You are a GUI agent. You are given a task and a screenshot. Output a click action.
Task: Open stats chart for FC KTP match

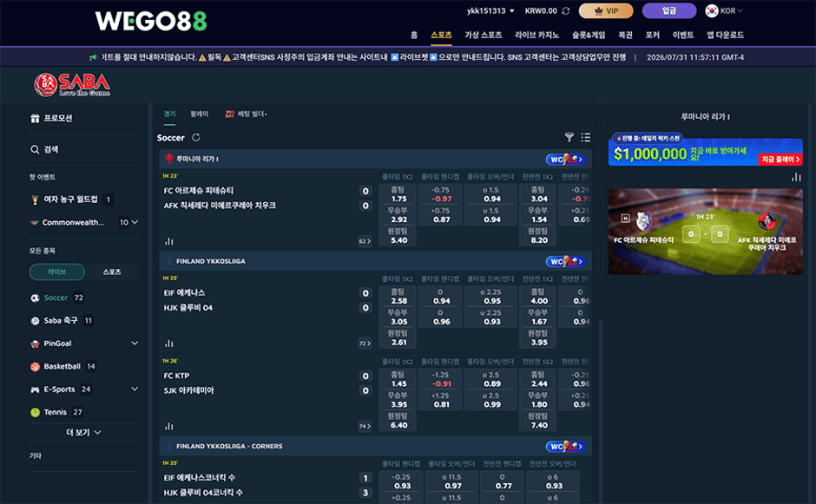[169, 426]
